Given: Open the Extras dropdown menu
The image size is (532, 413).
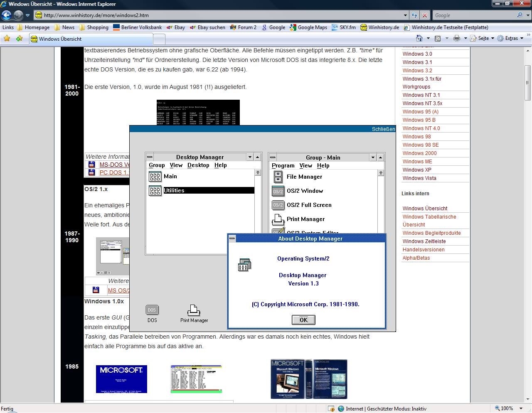Looking at the screenshot, I should (514, 38).
